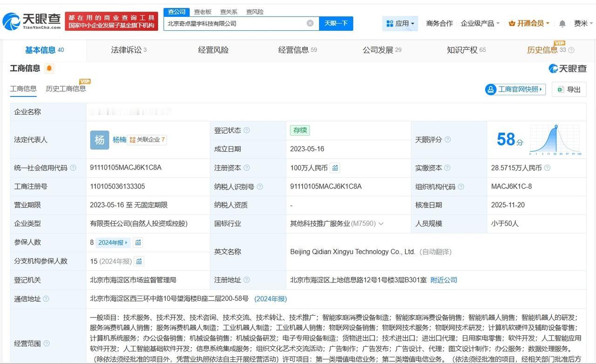Click the 存续 status tag
This screenshot has width=596, height=364.
[x=300, y=130]
